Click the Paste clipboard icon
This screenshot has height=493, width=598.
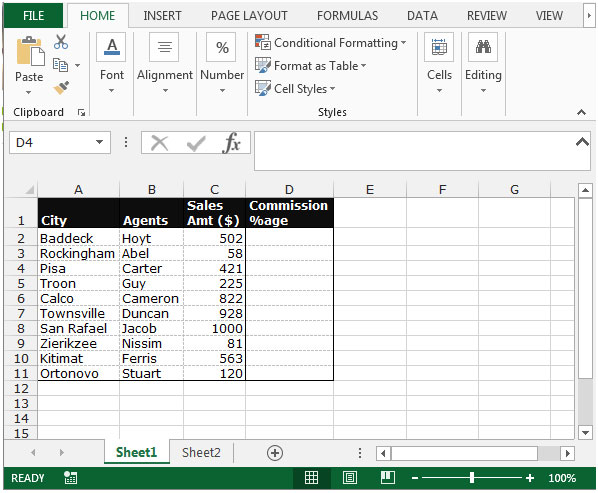click(x=30, y=51)
